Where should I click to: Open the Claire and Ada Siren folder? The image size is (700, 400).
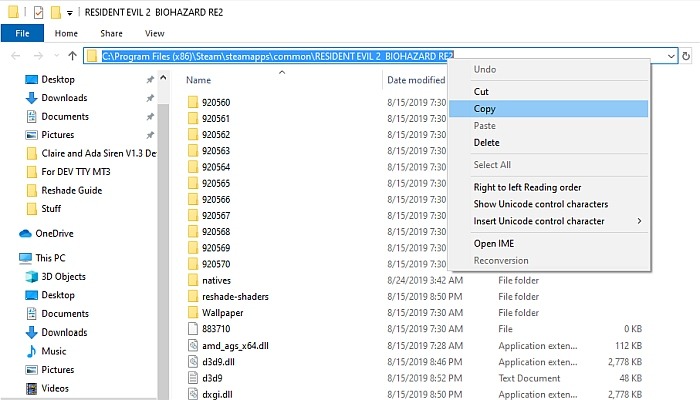tap(99, 154)
